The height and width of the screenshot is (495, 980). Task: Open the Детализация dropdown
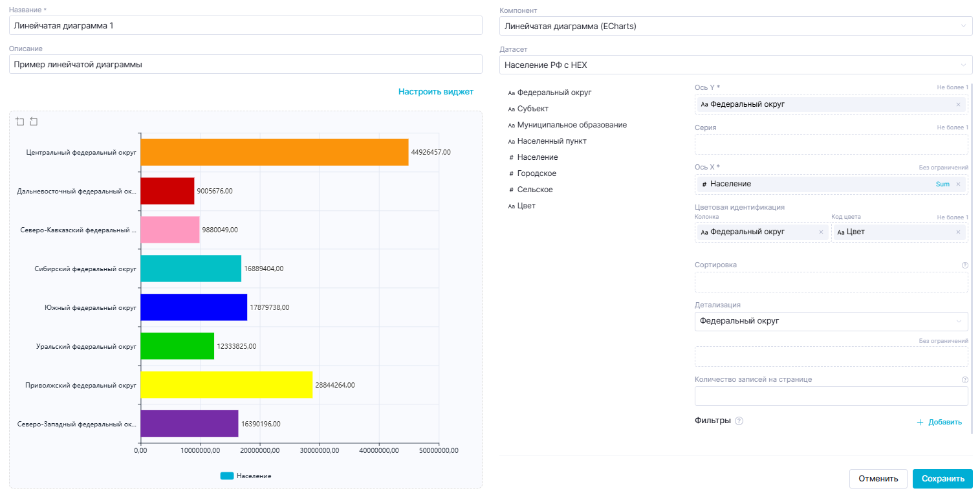(831, 322)
